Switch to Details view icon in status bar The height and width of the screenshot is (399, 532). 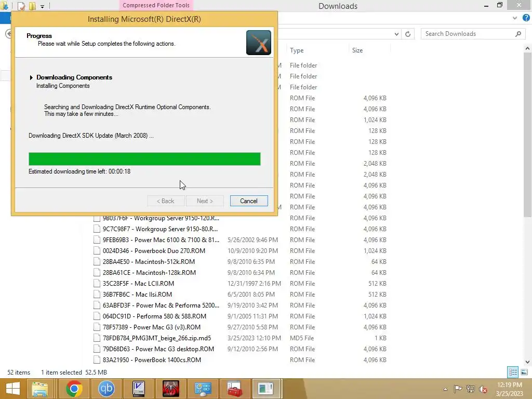(513, 372)
